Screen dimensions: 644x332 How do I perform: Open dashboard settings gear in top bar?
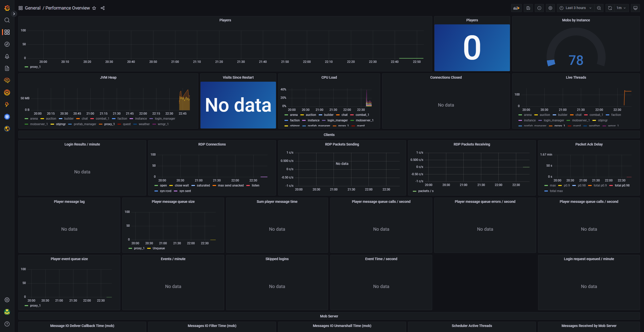coord(550,8)
